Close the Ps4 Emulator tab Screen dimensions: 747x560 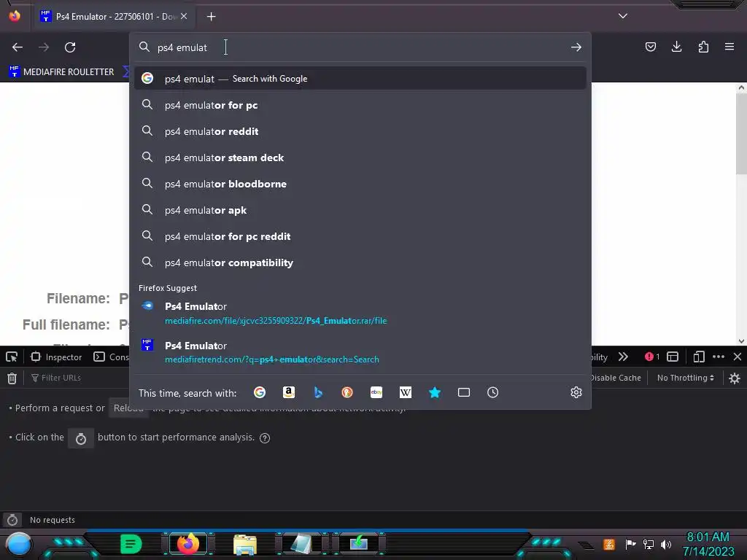click(184, 16)
